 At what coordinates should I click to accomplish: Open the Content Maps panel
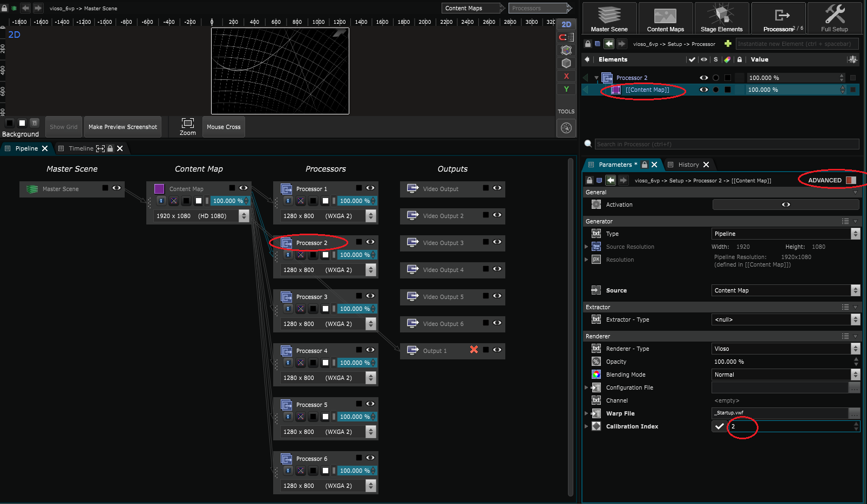(665, 18)
